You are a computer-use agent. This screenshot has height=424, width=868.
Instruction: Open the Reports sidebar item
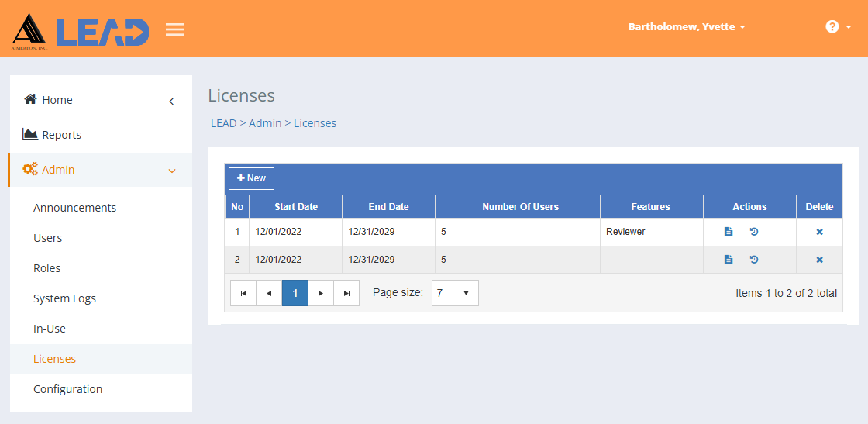(61, 135)
